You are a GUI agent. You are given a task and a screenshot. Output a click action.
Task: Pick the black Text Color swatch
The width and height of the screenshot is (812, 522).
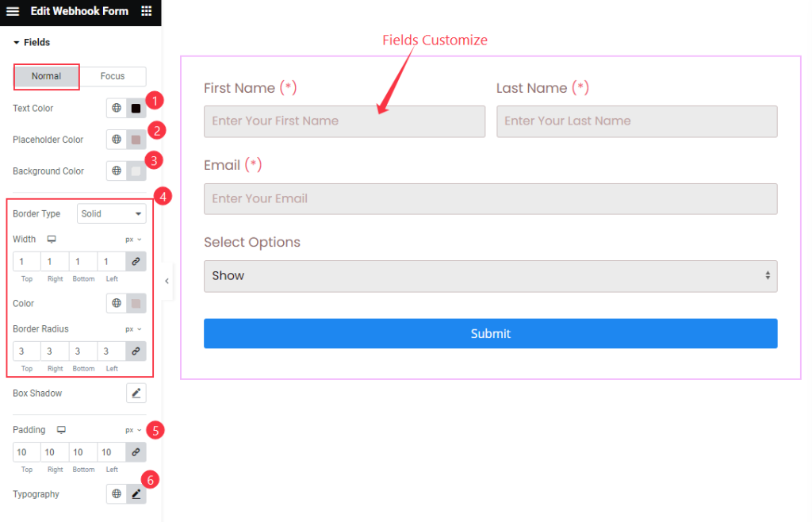136,108
